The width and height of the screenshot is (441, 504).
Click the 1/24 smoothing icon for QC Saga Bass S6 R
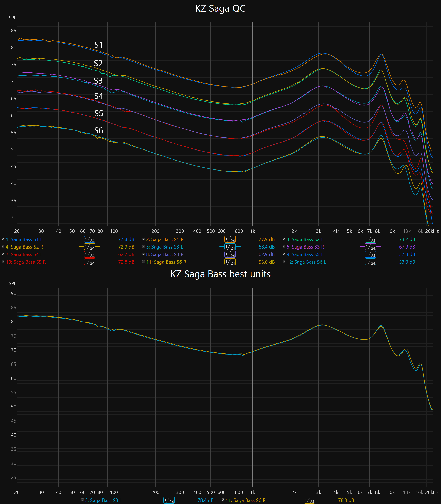tap(230, 262)
